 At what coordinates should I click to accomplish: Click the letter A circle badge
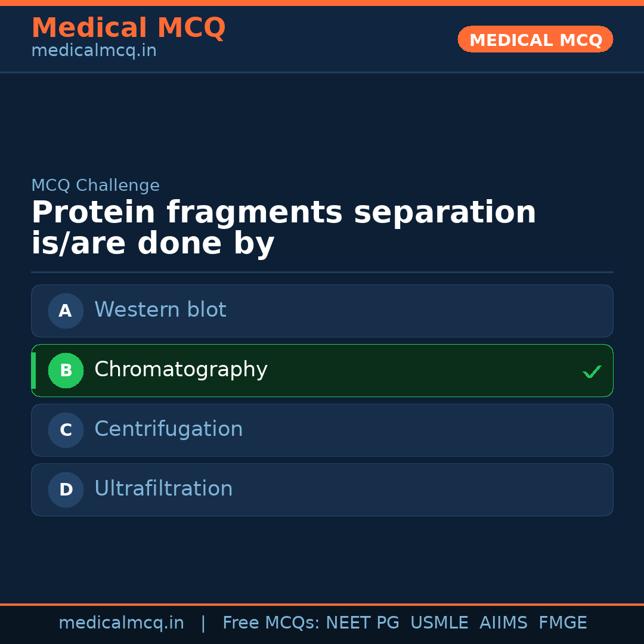pyautogui.click(x=66, y=311)
